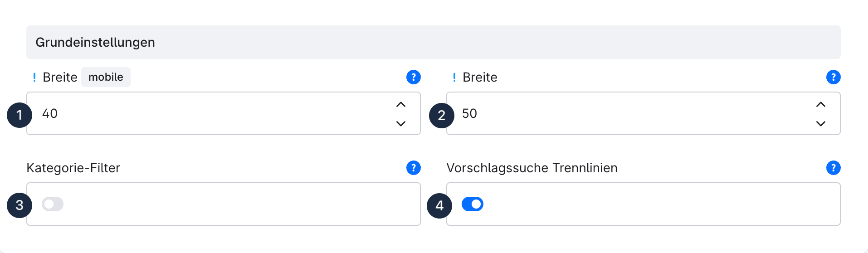Increase desktop Breite value of 50
The height and width of the screenshot is (253, 868).
[x=820, y=105]
